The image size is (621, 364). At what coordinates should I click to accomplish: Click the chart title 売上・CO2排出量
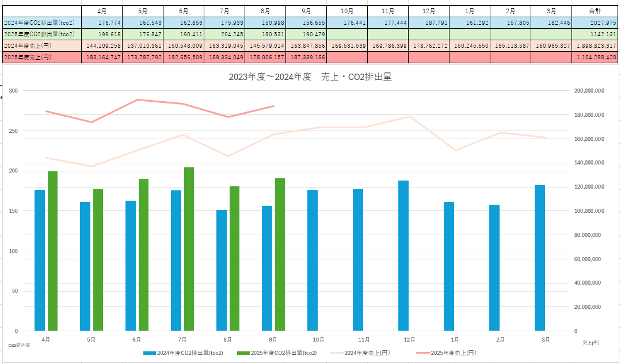(x=310, y=76)
